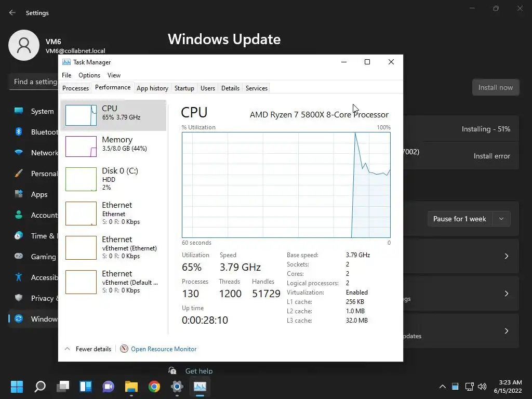Viewport: 532px width, 399px height.
Task: Click the CPU utilization graph
Action: coord(286,185)
